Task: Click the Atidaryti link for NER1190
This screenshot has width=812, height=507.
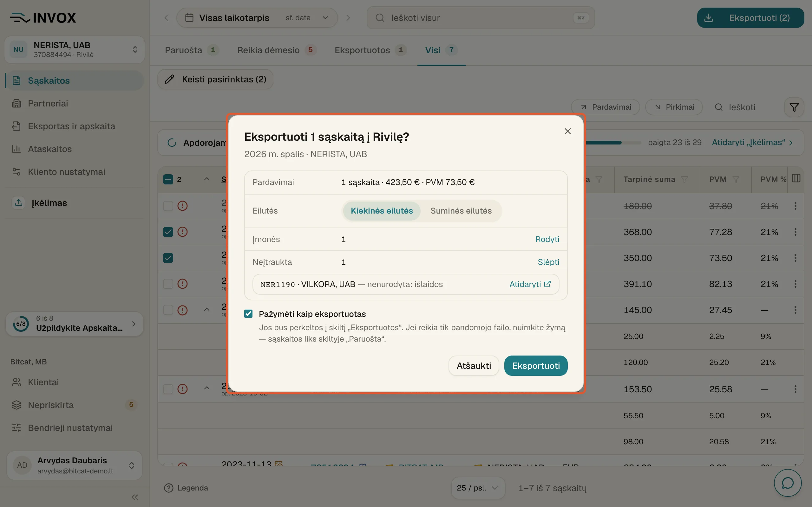Action: [530, 284]
